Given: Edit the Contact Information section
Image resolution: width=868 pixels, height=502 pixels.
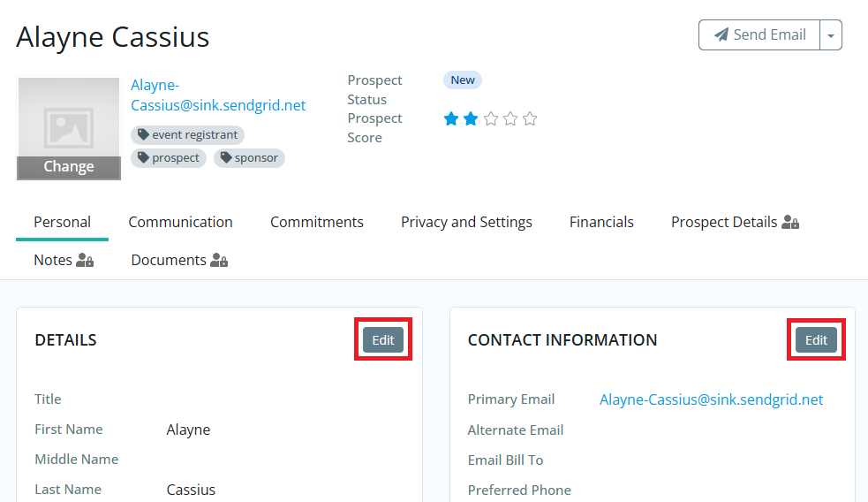Looking at the screenshot, I should coord(816,340).
